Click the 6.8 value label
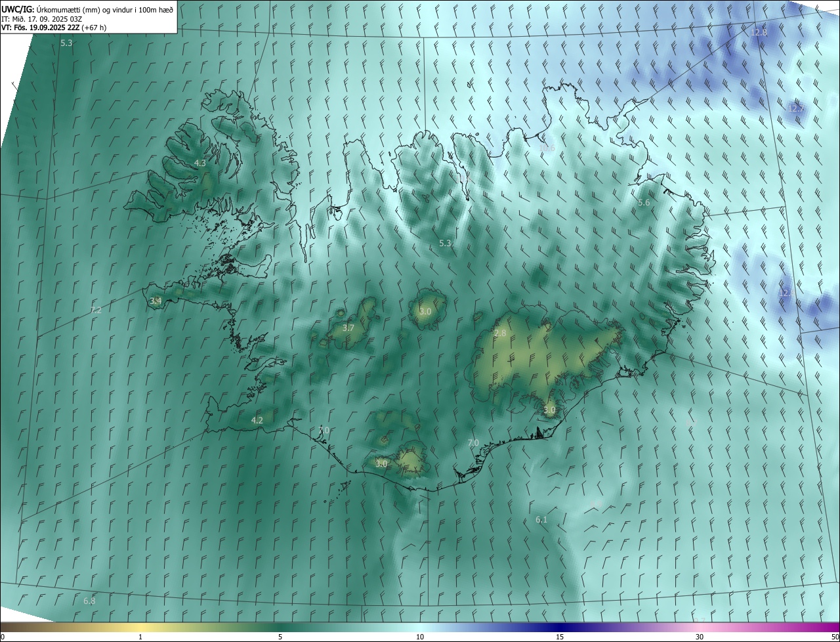The image size is (840, 642). (89, 601)
